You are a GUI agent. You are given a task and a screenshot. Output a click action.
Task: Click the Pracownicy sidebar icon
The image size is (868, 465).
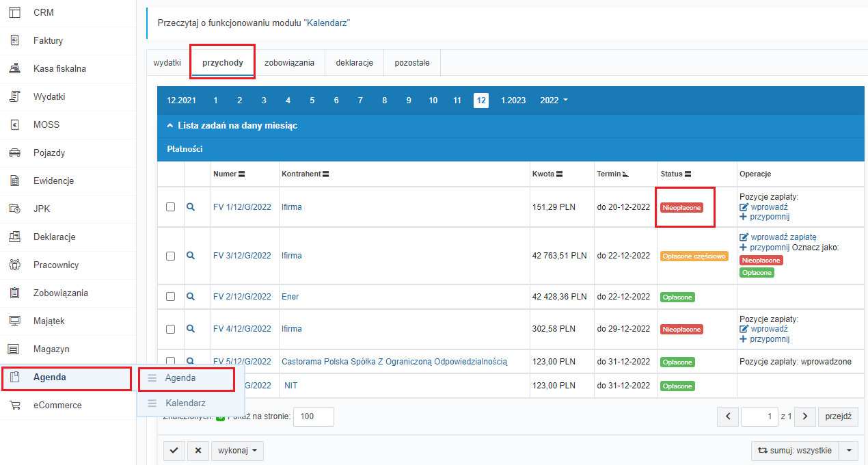tap(14, 265)
